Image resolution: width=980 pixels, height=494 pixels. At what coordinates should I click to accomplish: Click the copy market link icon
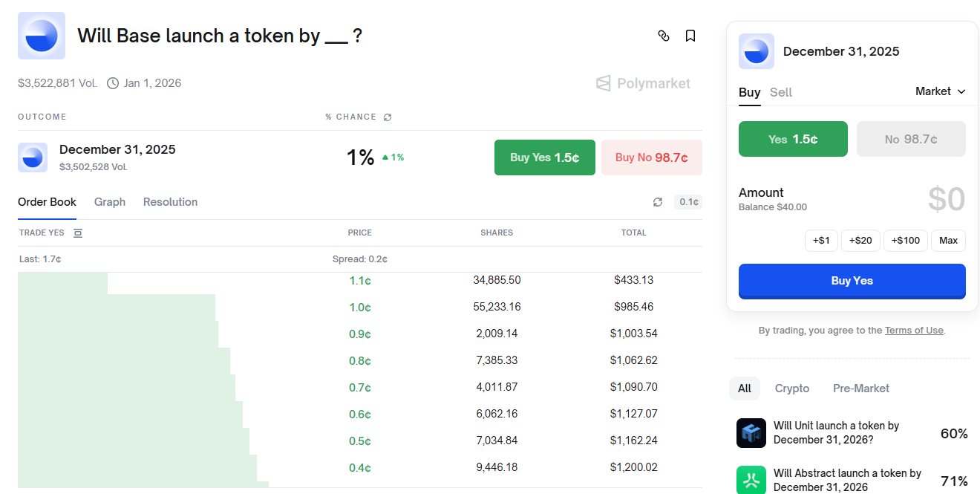point(664,35)
